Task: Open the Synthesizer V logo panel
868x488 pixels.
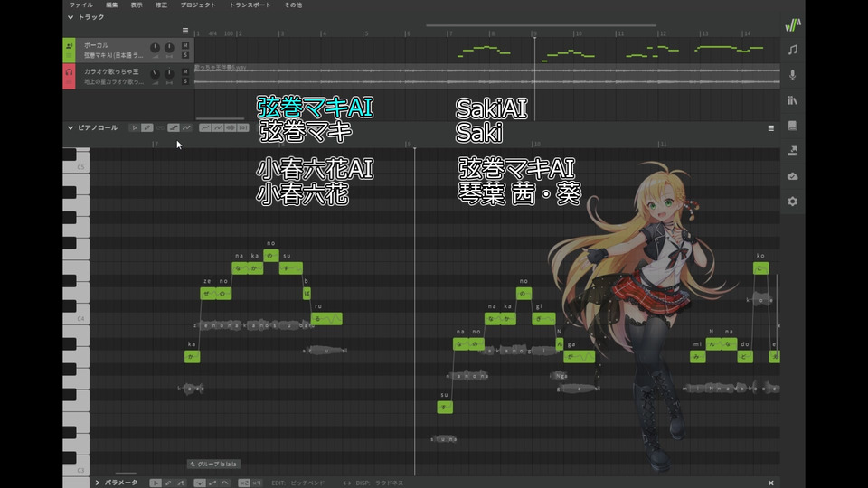Action: (x=793, y=24)
